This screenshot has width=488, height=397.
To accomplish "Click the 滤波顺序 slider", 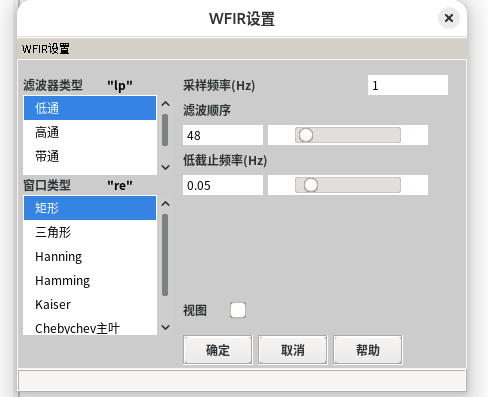I will point(348,135).
